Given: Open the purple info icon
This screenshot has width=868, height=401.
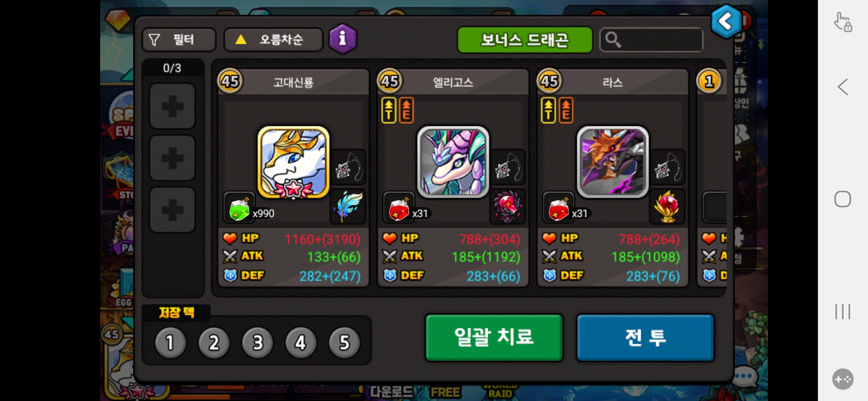Looking at the screenshot, I should tap(343, 39).
